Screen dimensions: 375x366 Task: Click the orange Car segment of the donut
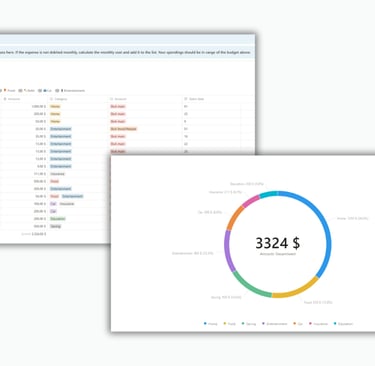234,217
